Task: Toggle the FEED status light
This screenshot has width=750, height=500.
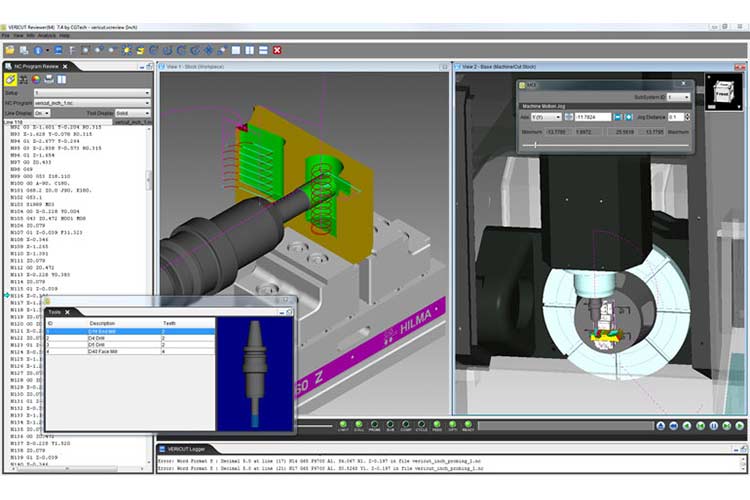Action: pos(437,424)
